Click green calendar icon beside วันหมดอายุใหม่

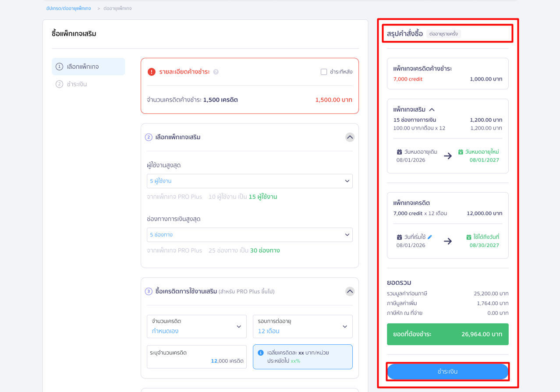click(x=461, y=152)
